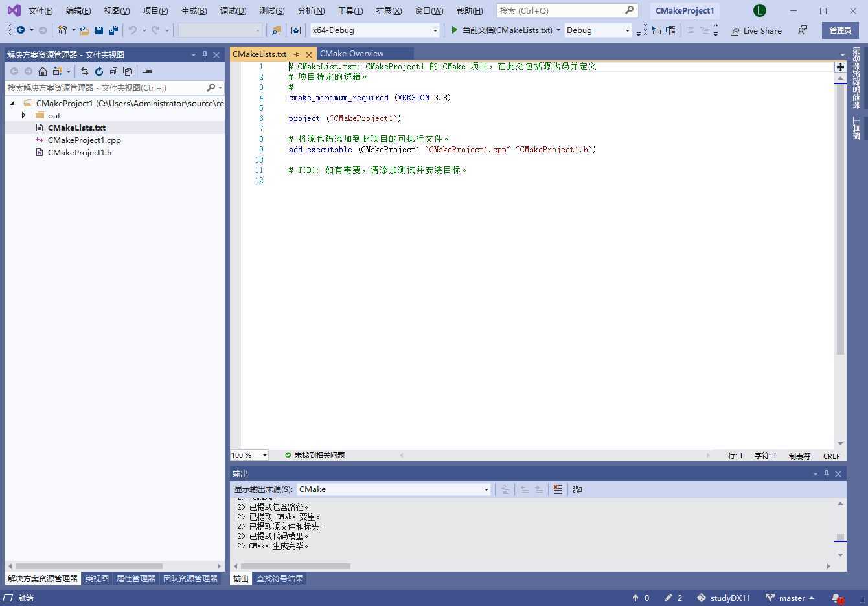Click the CRLF line ending indicator
The height and width of the screenshot is (606, 868).
pos(831,456)
